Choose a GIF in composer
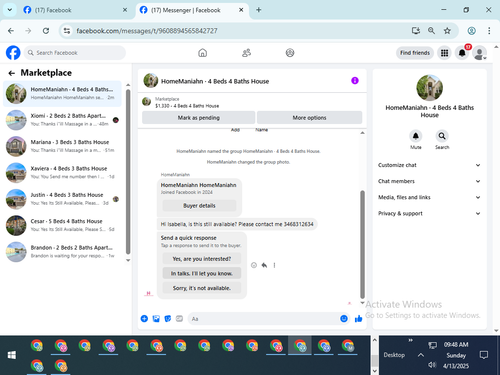 [x=179, y=319]
